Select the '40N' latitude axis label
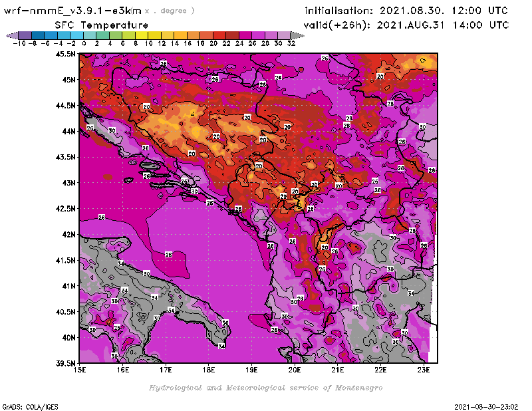Viewport: 532px width, 411px height. 68,338
